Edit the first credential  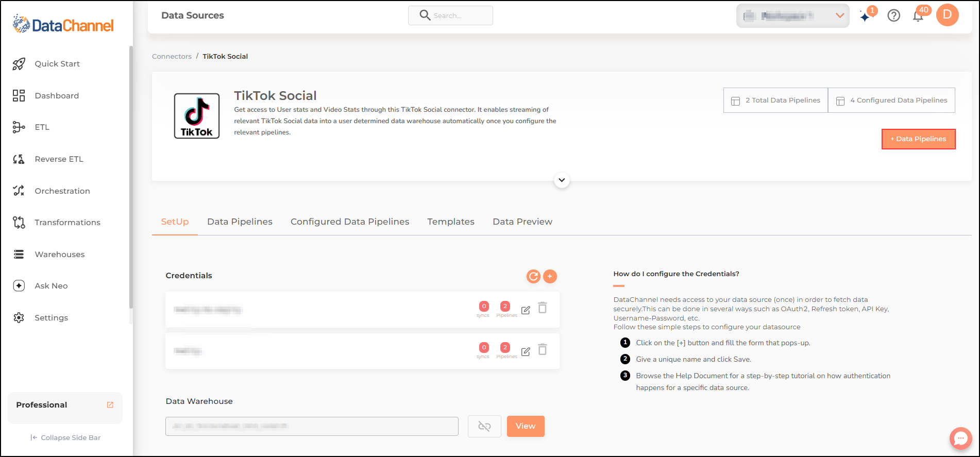coord(526,310)
